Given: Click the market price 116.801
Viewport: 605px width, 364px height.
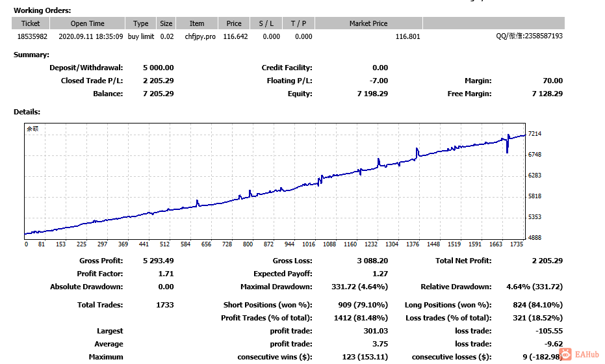Looking at the screenshot, I should click(x=408, y=36).
